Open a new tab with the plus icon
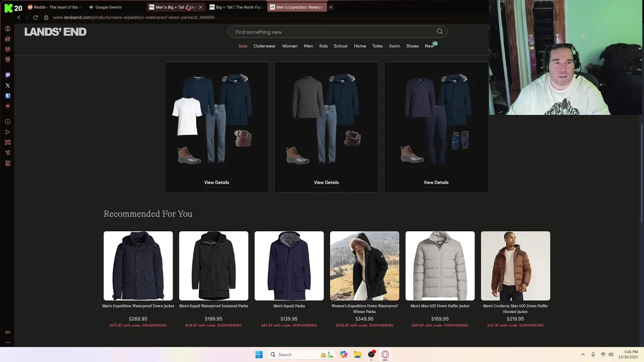The height and width of the screenshot is (362, 644). (331, 7)
